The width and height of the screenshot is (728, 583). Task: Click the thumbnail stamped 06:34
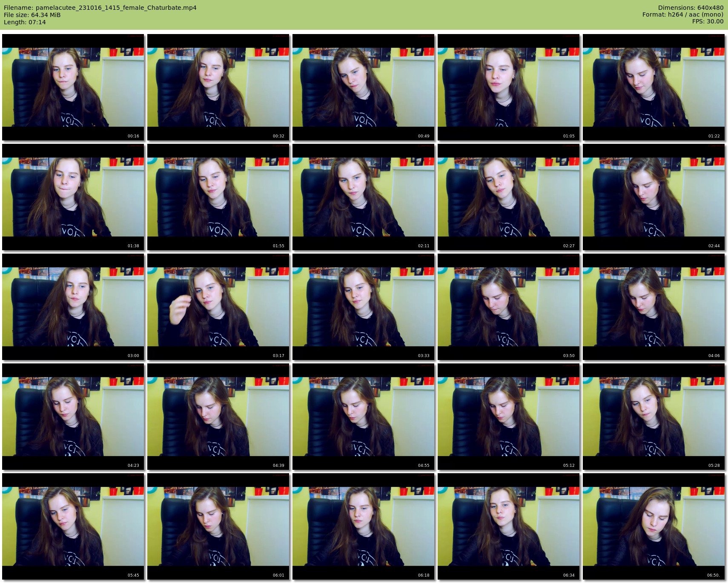coord(509,526)
